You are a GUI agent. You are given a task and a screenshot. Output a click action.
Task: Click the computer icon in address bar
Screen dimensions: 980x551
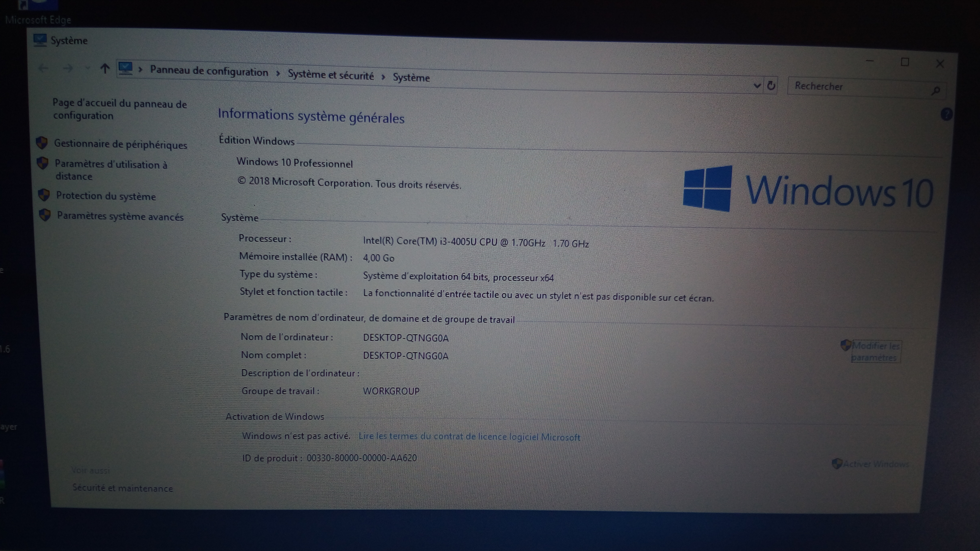coord(125,69)
